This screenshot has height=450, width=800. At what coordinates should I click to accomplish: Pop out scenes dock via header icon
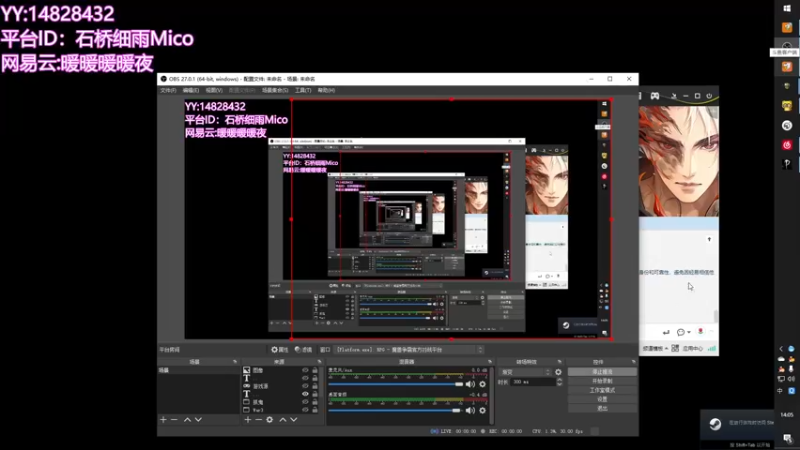tap(235, 362)
